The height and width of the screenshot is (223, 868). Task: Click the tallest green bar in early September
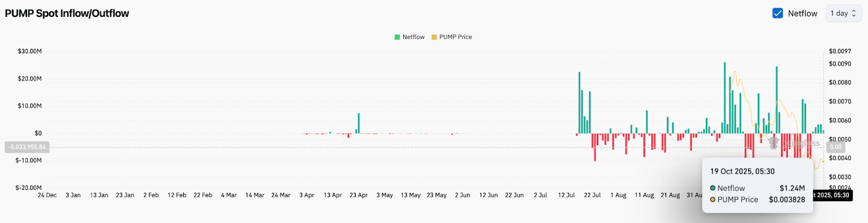(x=725, y=98)
